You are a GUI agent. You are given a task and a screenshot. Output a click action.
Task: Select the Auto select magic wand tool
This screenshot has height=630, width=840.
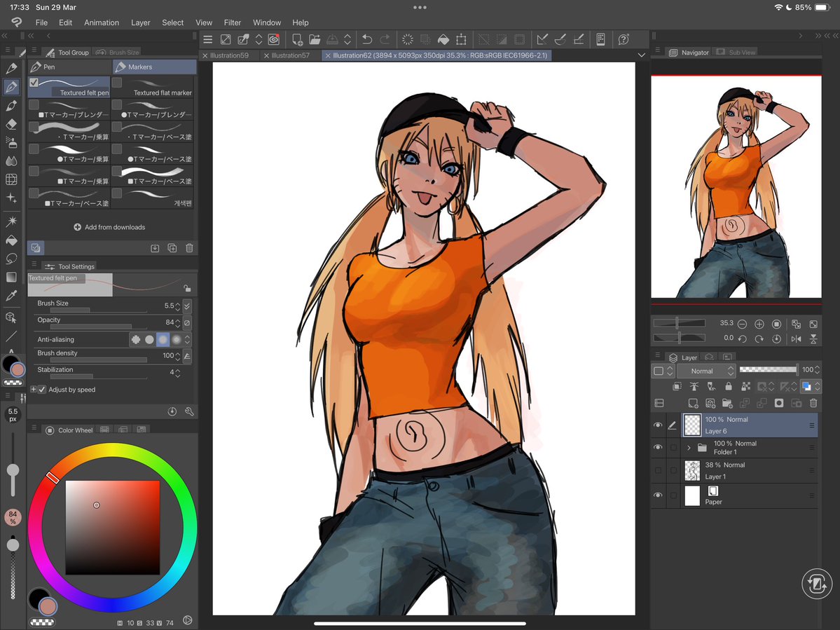(x=11, y=221)
